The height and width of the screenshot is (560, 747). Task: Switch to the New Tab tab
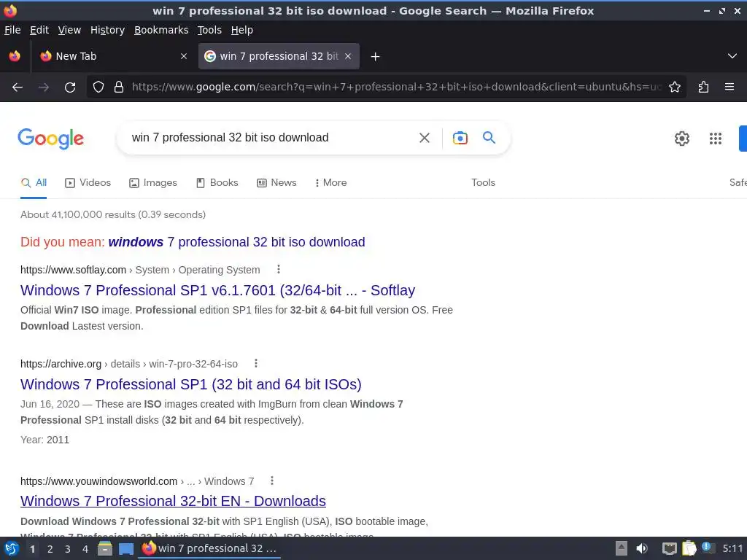pos(112,56)
